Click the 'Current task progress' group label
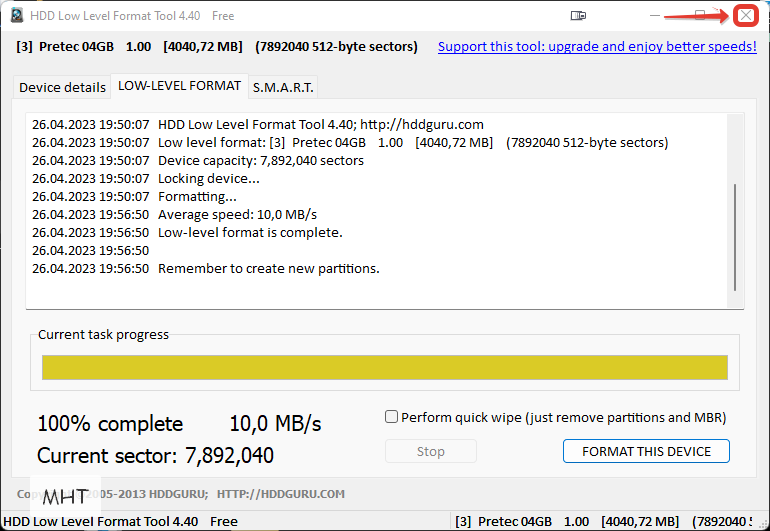The width and height of the screenshot is (770, 531). tap(103, 335)
